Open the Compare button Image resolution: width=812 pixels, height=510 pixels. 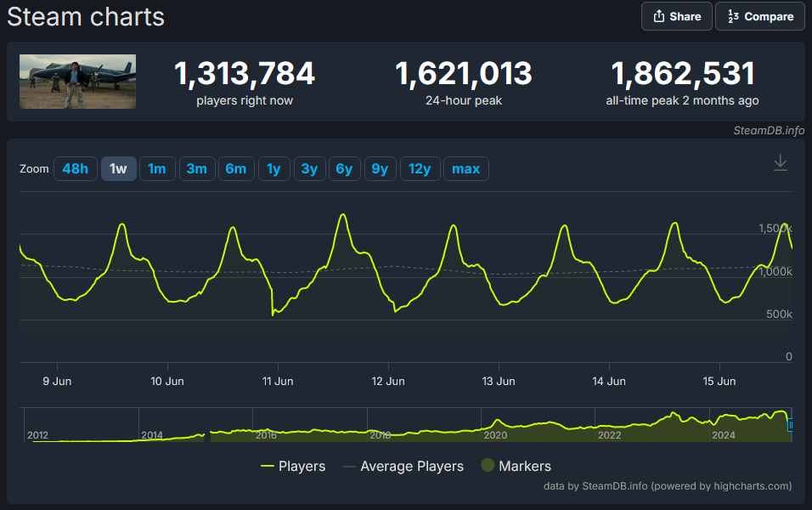759,16
